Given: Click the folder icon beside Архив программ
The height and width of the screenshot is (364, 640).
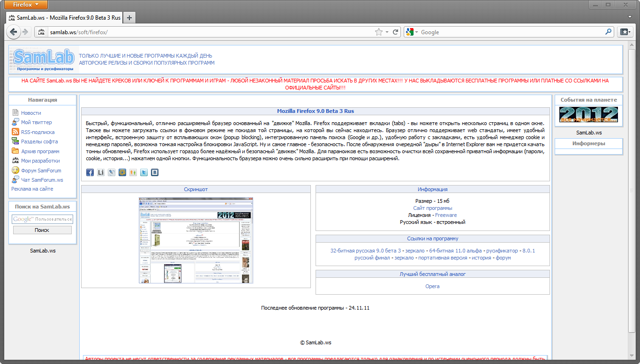Looking at the screenshot, I should tap(15, 151).
